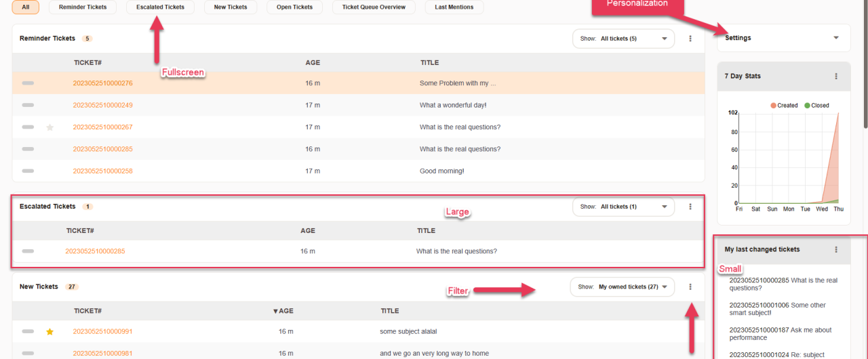Image resolution: width=868 pixels, height=359 pixels.
Task: Toggle Closed series in 7 Day Stats legend
Action: tap(816, 106)
